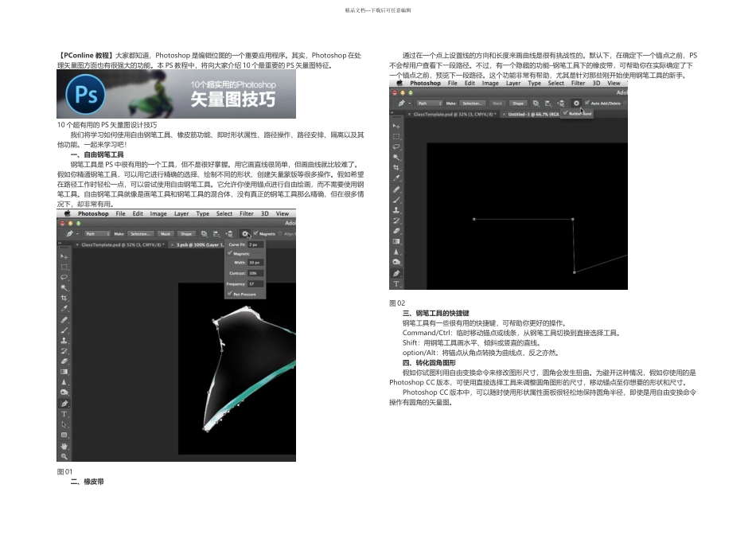The image size is (756, 535).
Task: Select the Rectangular Marquee tool in the 3.psb window
Action: (64, 267)
